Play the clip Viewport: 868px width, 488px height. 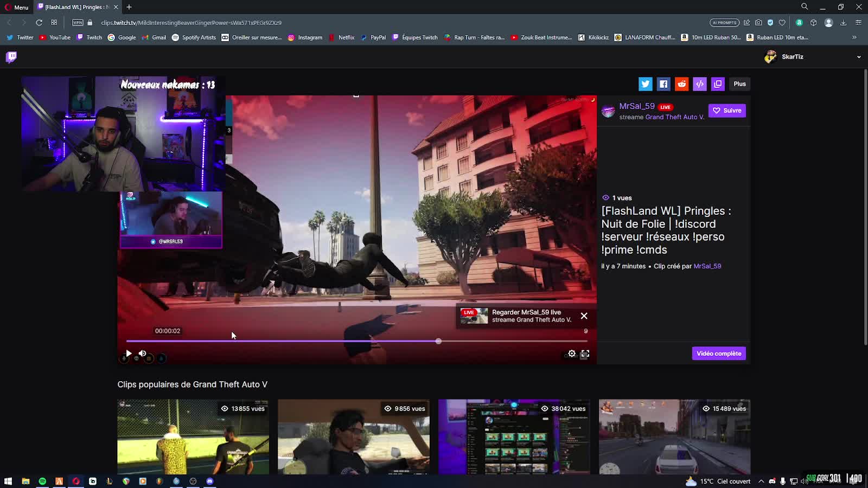[129, 354]
